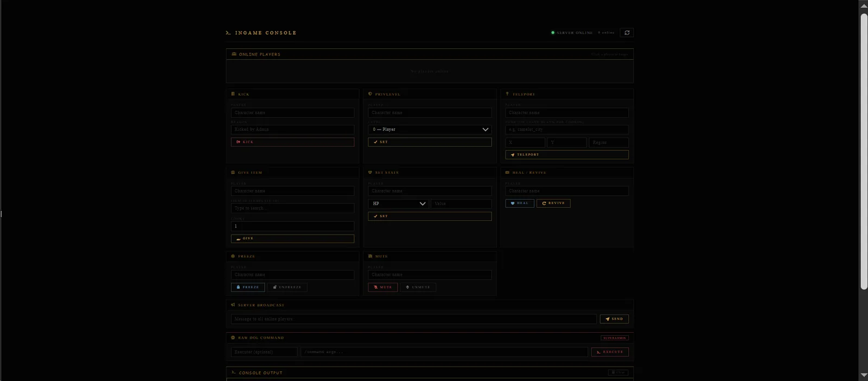Viewport: 868px width, 381px height.
Task: Focus the kick reason field 'Kicked by Admin'
Action: pyautogui.click(x=292, y=130)
